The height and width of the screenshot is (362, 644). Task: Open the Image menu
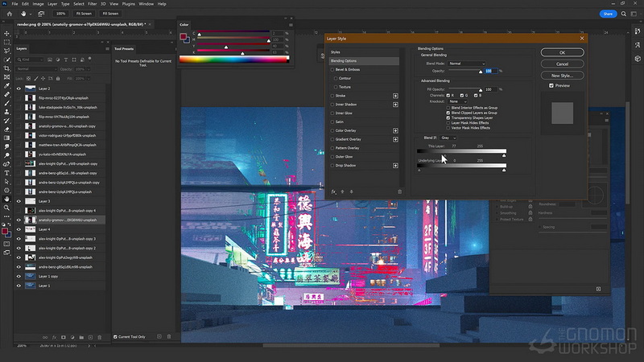38,4
